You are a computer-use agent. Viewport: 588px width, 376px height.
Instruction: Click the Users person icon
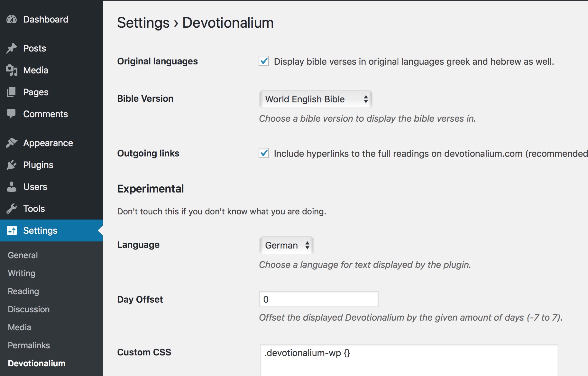[12, 187]
